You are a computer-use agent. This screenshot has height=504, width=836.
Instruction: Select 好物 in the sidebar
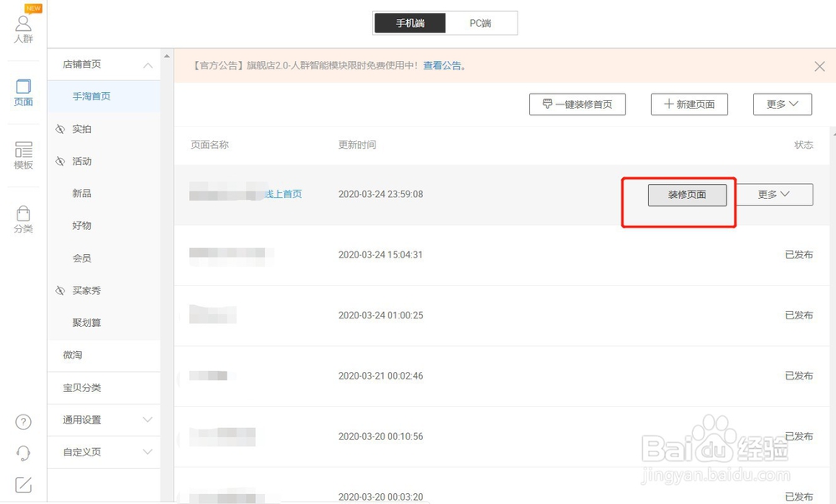82,226
